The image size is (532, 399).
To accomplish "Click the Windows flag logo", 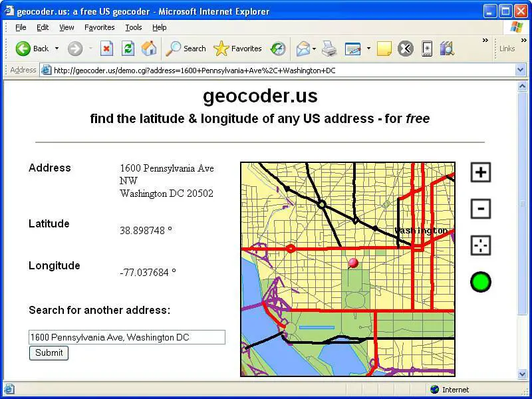I will coord(517,27).
